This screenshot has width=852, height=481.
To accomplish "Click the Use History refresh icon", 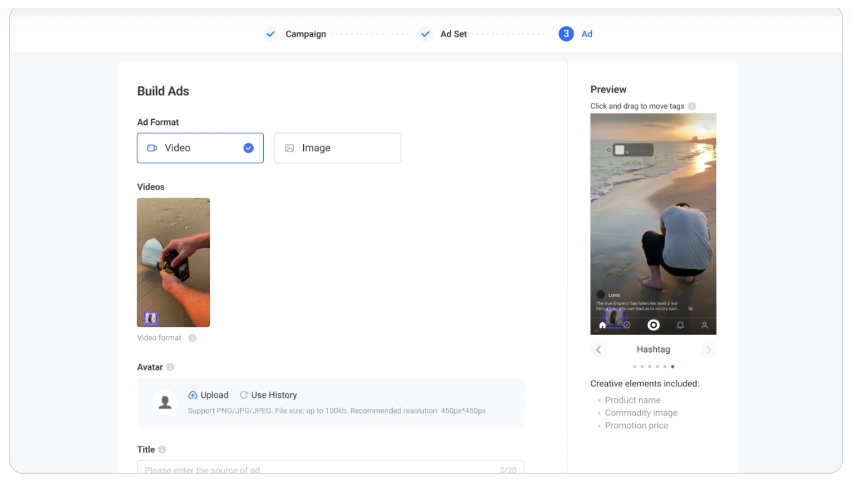I will click(x=244, y=395).
